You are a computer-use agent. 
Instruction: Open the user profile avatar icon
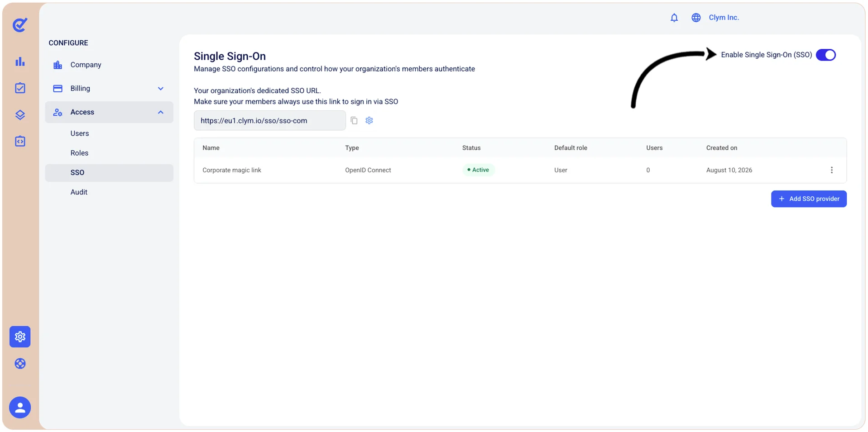click(20, 408)
